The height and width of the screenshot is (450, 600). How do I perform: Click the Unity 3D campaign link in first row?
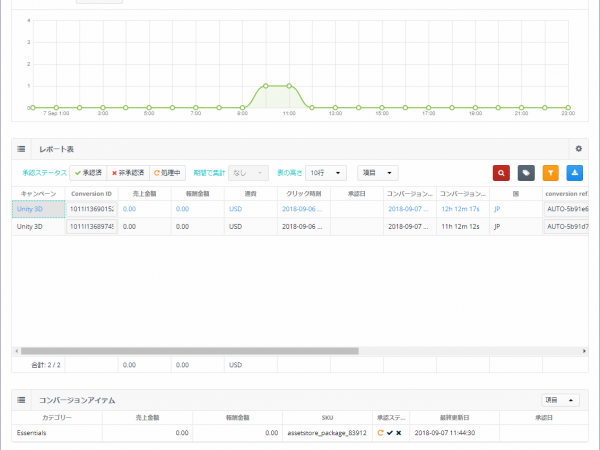(30, 209)
